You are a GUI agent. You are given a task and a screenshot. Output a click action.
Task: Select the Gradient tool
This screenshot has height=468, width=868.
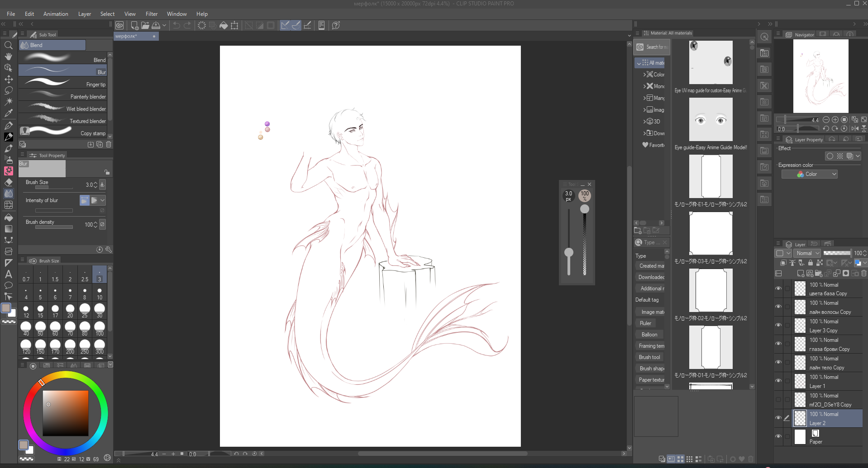pos(8,229)
